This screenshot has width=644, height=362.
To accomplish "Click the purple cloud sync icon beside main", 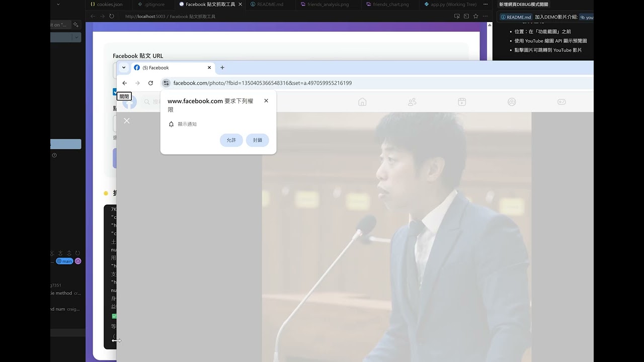I will click(78, 261).
